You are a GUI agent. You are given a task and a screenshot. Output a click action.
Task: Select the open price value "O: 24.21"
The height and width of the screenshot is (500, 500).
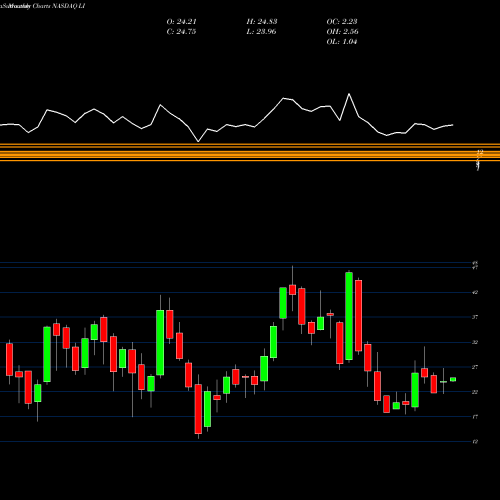click(182, 22)
